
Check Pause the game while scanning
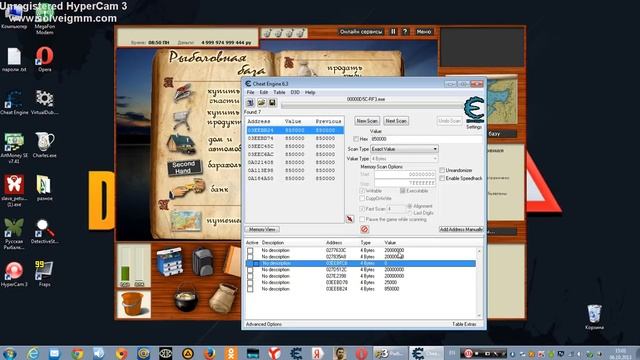[362, 219]
